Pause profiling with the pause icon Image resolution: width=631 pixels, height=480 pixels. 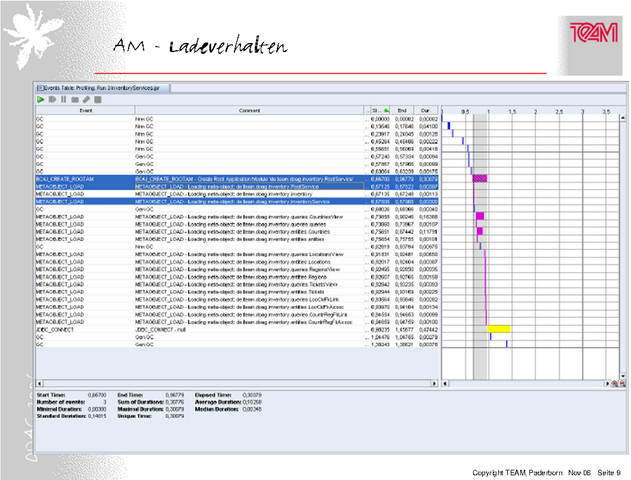pyautogui.click(x=64, y=99)
